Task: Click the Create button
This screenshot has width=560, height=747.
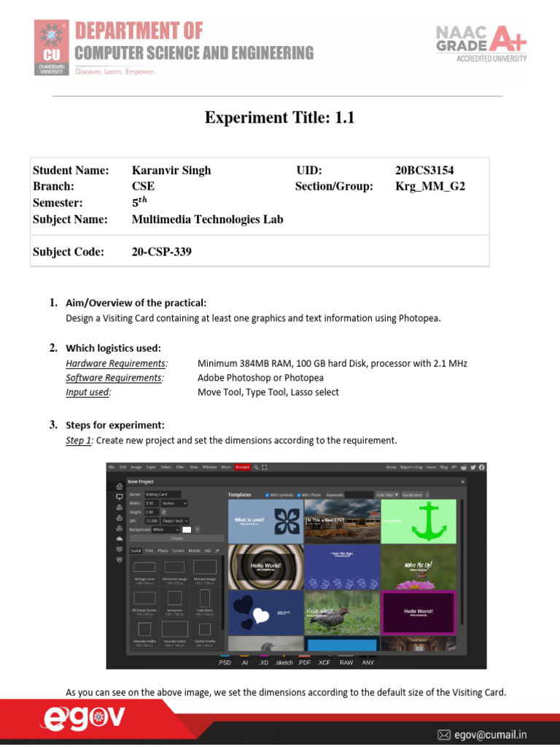Action: coord(176,538)
